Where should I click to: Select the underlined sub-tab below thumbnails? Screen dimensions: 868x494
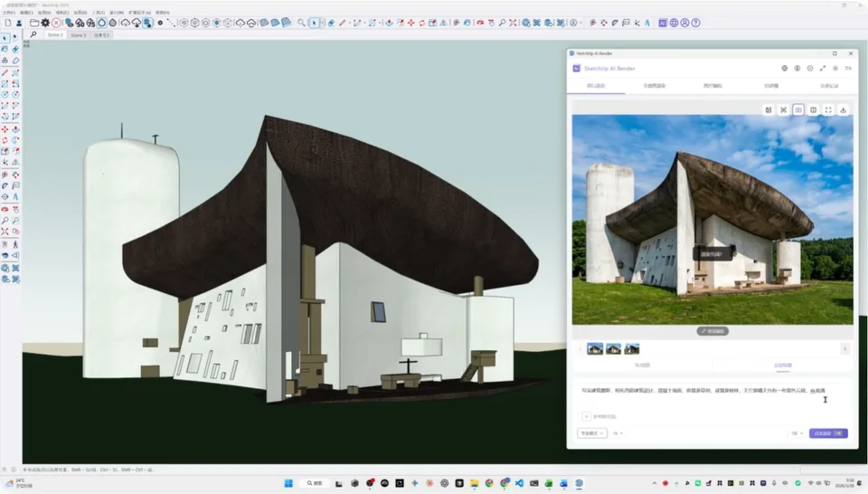pyautogui.click(x=783, y=365)
